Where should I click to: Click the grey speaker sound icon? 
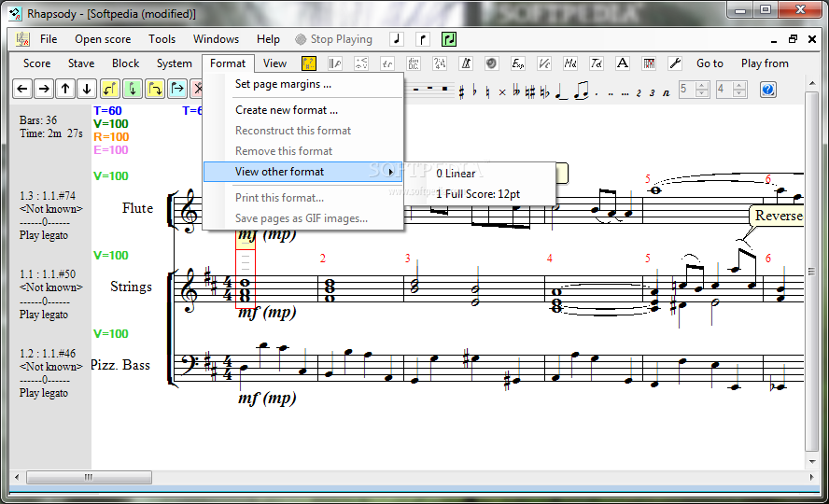[x=492, y=63]
